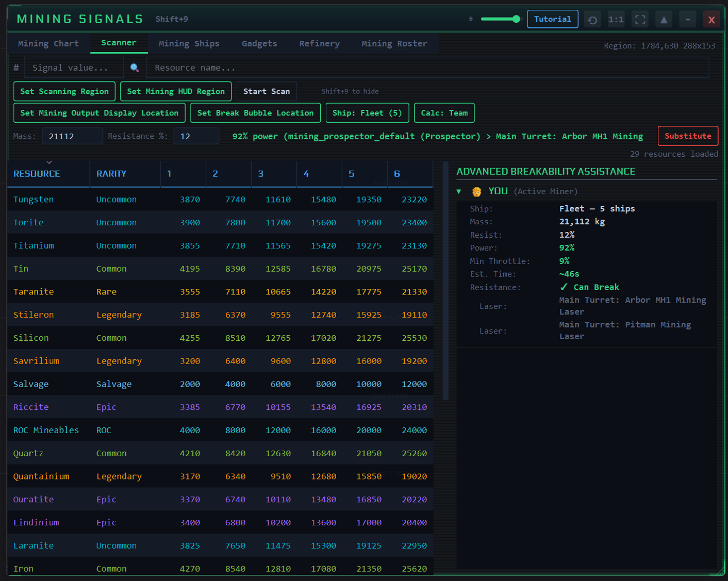Open the Mining Ships tab
Image resolution: width=728 pixels, height=581 pixels.
[x=189, y=44]
